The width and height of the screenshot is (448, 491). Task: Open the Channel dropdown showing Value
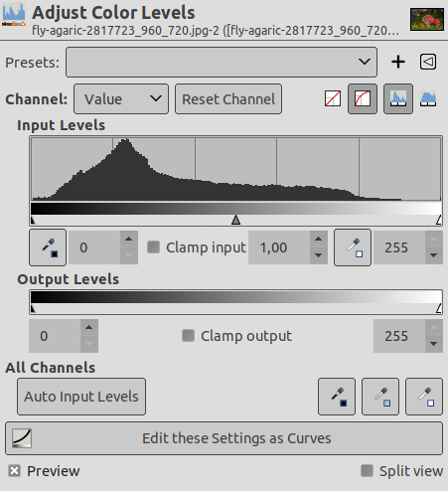click(x=121, y=98)
